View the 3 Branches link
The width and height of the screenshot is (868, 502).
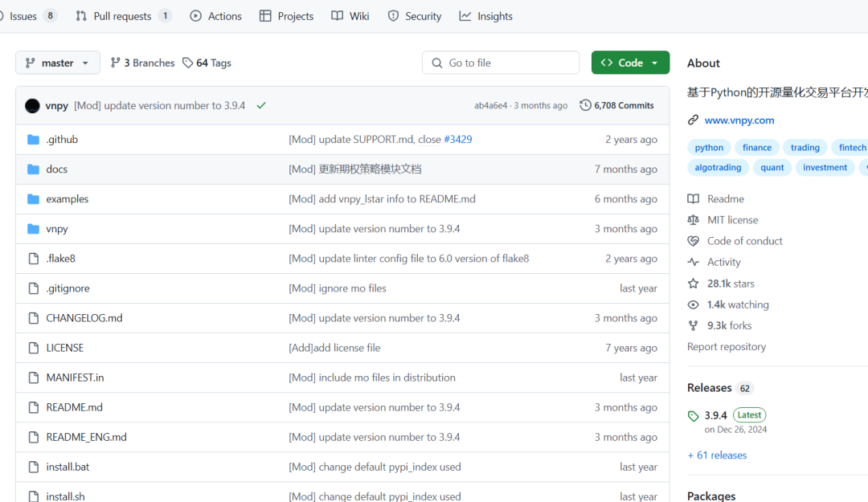[143, 63]
